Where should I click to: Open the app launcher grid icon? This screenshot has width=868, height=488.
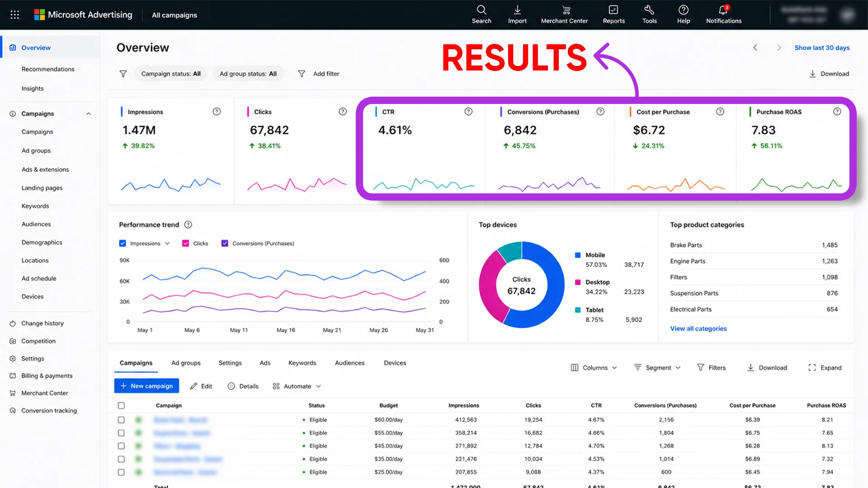click(x=14, y=15)
